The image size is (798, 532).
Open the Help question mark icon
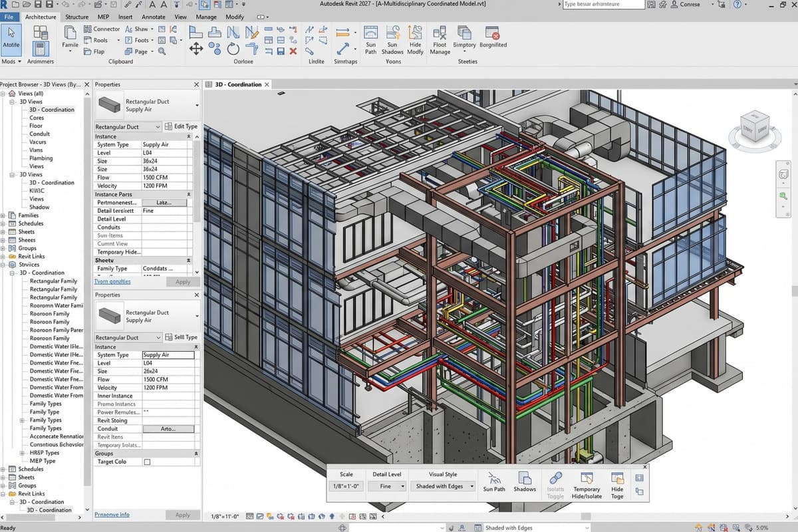[737, 5]
